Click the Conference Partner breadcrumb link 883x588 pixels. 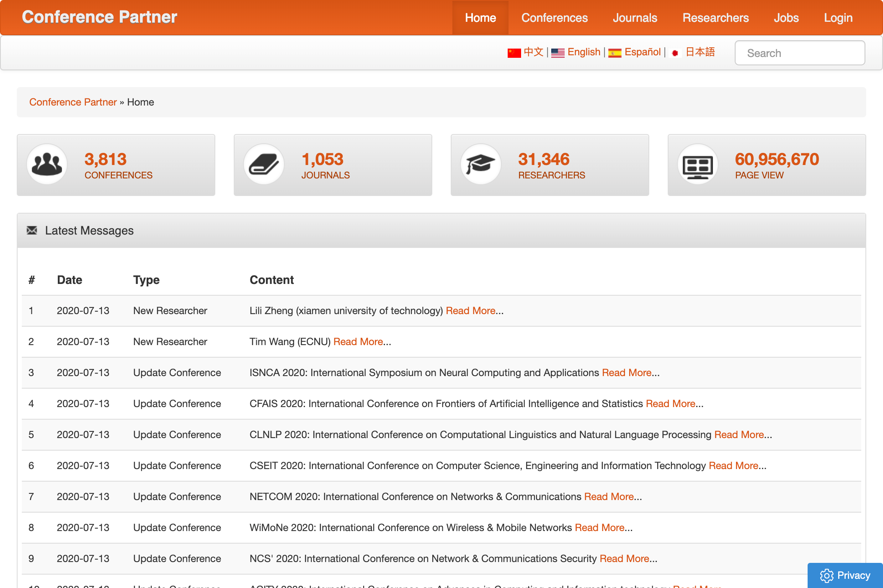click(x=73, y=102)
